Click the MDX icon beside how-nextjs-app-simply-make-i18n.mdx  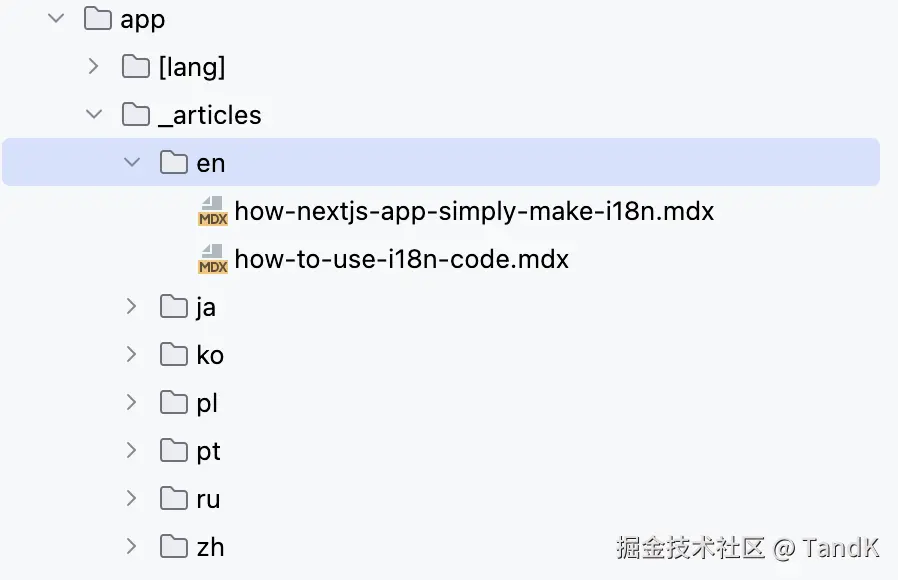pyautogui.click(x=212, y=211)
